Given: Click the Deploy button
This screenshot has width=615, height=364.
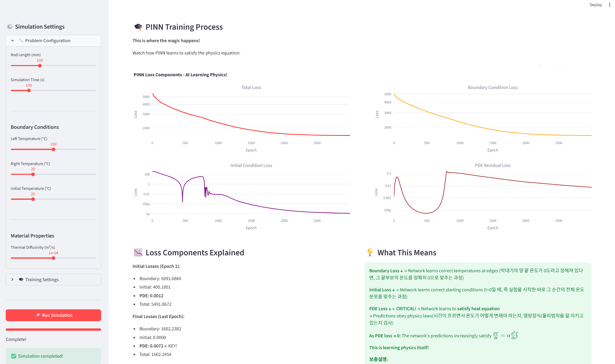Looking at the screenshot, I should [596, 5].
